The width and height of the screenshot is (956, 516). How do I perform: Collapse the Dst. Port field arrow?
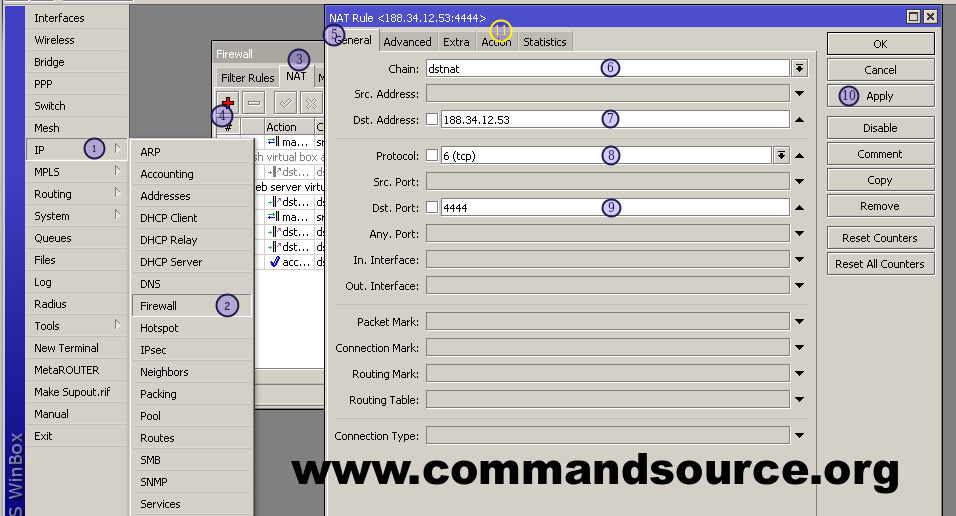coord(799,208)
